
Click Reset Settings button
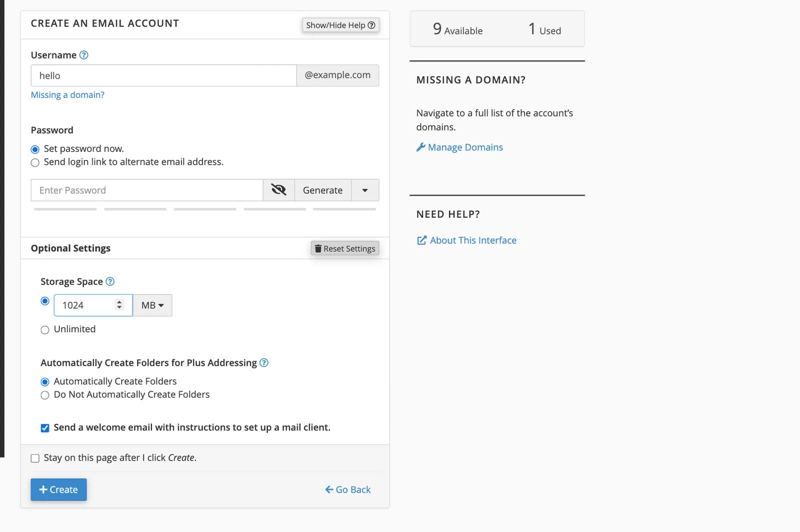click(x=345, y=248)
